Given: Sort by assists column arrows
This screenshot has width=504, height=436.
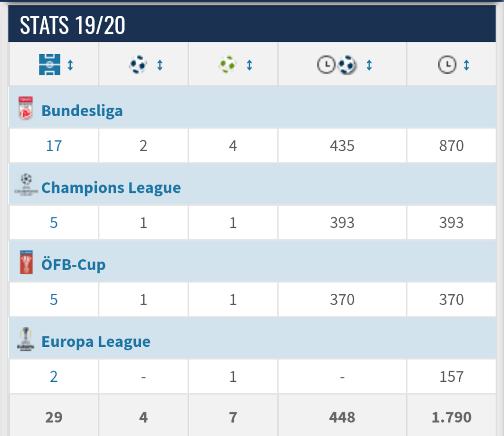Looking at the screenshot, I should coord(249,64).
